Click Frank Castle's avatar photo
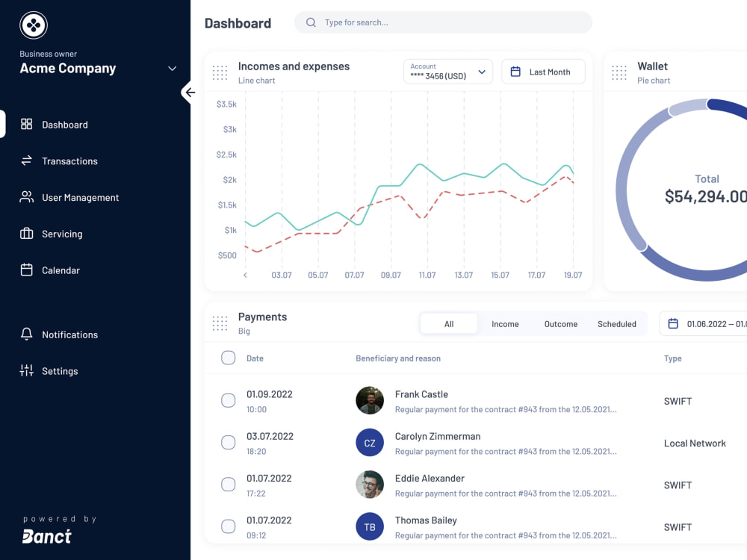This screenshot has width=747, height=560. (370, 400)
